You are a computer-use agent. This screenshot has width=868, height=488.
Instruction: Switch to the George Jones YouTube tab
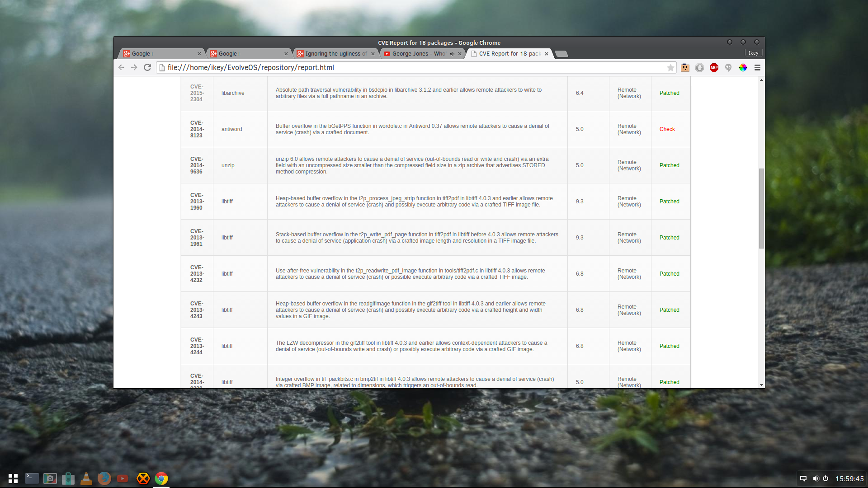pyautogui.click(x=422, y=54)
